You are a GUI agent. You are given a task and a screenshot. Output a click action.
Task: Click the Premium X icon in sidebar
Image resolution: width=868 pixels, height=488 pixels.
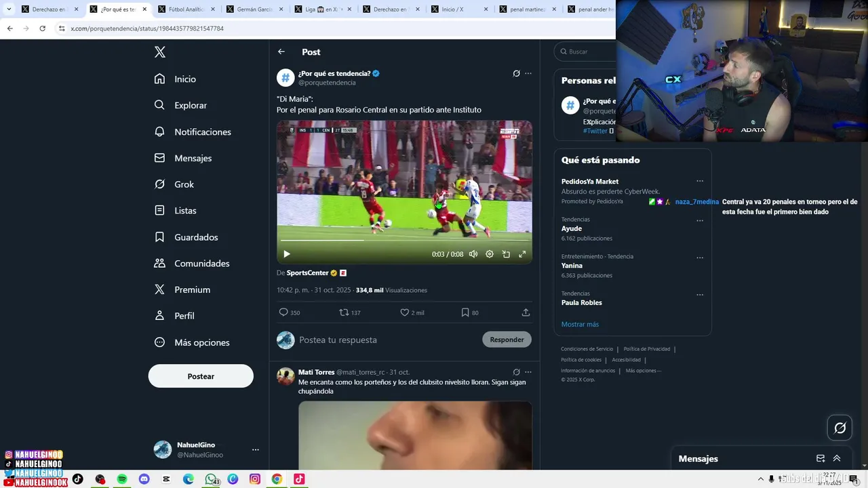tap(159, 289)
